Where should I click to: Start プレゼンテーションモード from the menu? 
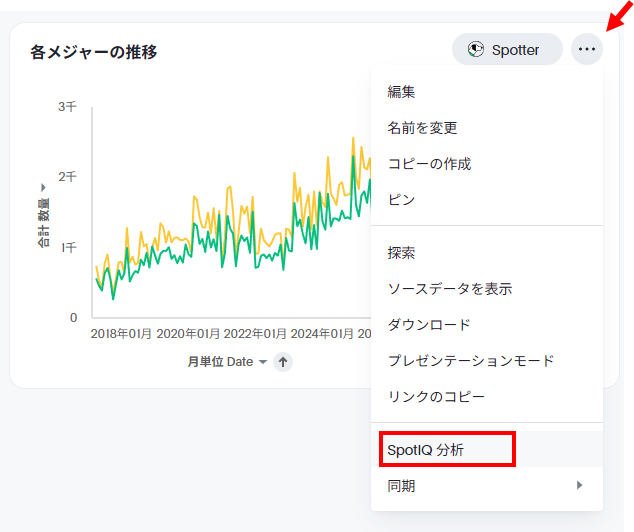[x=470, y=361]
